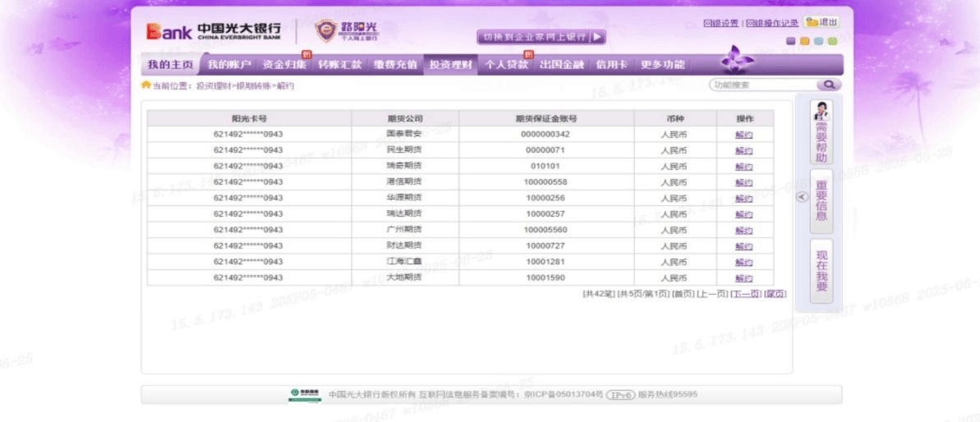Click 解约 link for 国泰君安 row
Screen dimensions: 980x422
tap(743, 135)
